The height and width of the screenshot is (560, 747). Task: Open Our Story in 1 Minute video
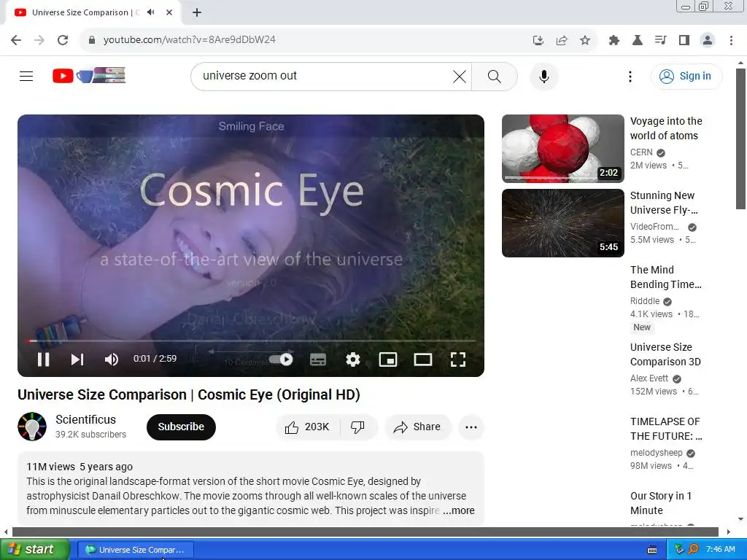[x=661, y=503]
